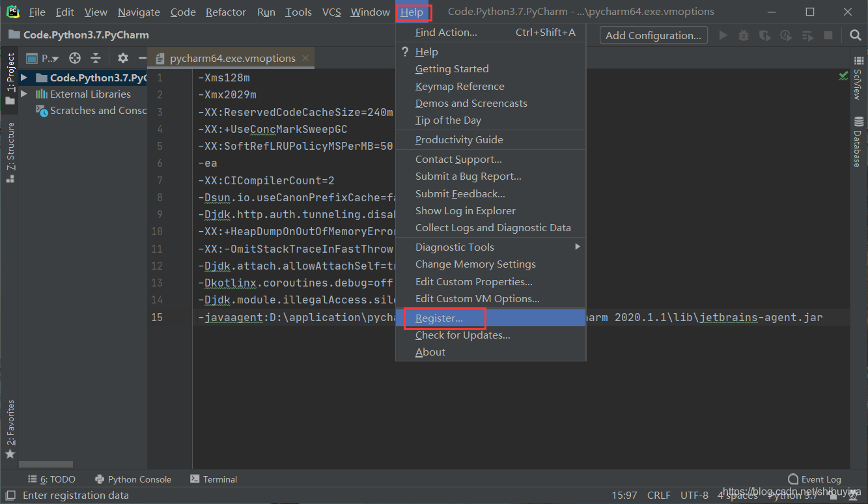Image resolution: width=868 pixels, height=504 pixels.
Task: Choose Edit Custom VM Options...
Action: pyautogui.click(x=491, y=299)
